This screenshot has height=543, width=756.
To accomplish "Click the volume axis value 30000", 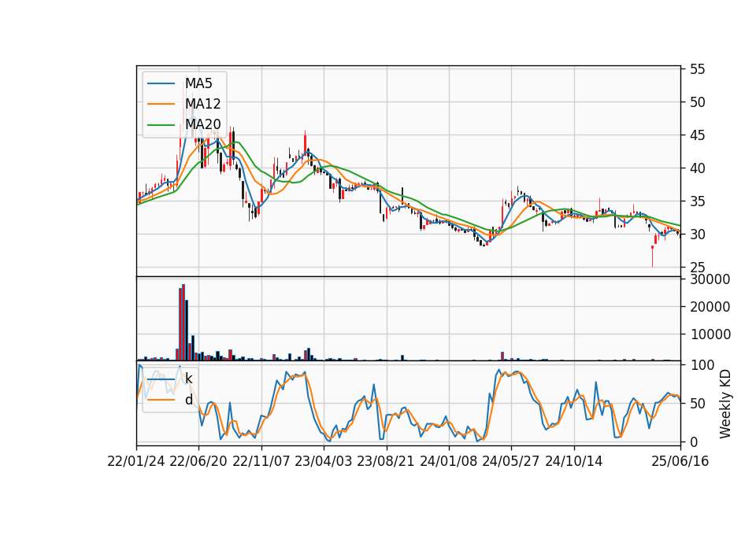I will (x=710, y=279).
